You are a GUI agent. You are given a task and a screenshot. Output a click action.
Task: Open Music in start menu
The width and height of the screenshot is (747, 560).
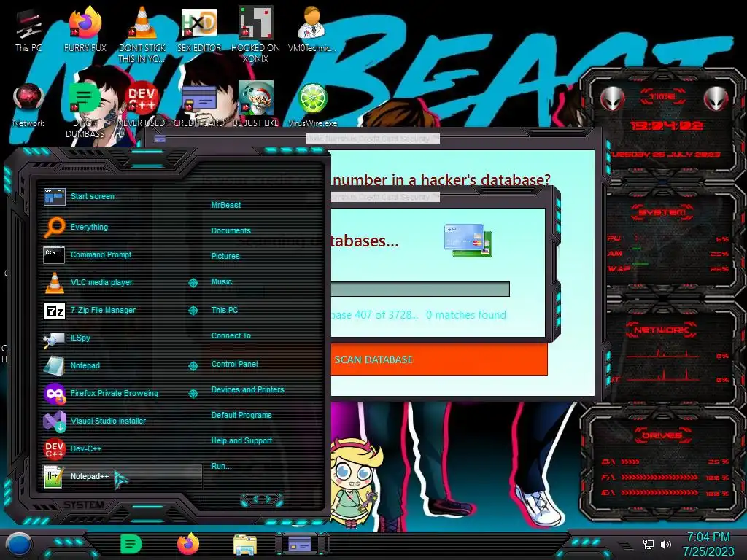pyautogui.click(x=222, y=281)
